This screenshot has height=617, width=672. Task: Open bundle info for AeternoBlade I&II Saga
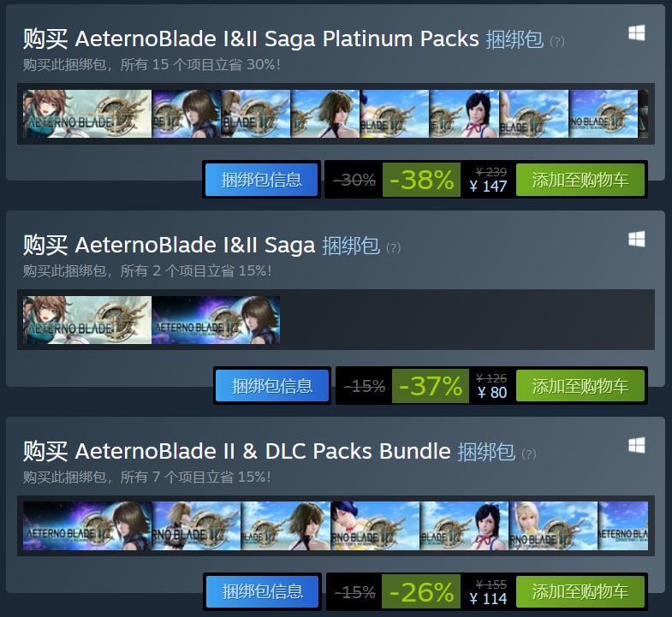272,386
